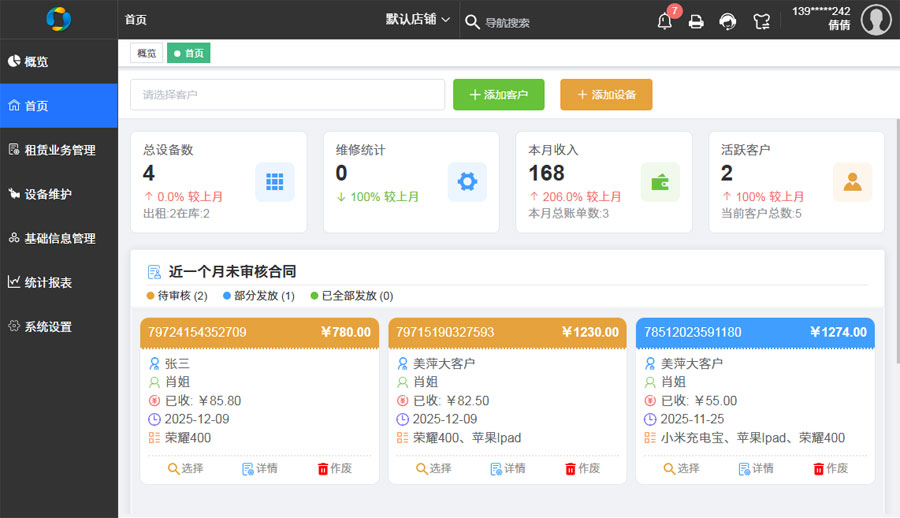
Task: Expand 租赁业务管理 sidebar menu
Action: pos(59,150)
